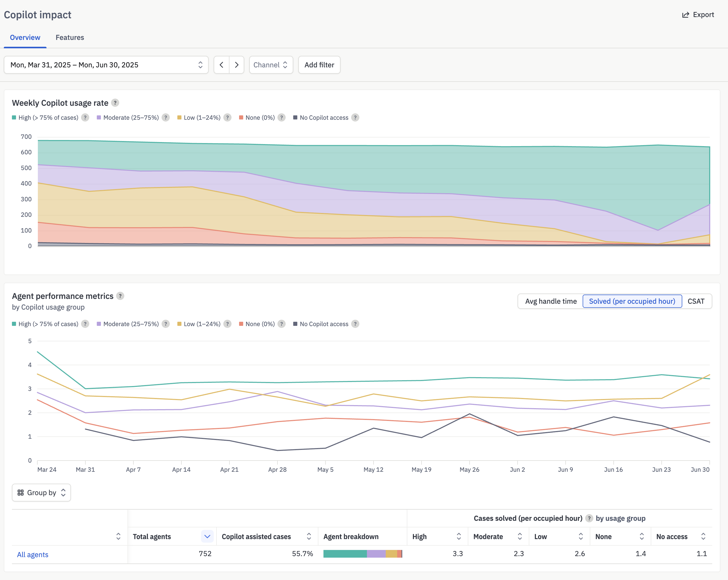728x580 pixels.
Task: Sort by Copilot assisted cases column
Action: [x=309, y=537]
